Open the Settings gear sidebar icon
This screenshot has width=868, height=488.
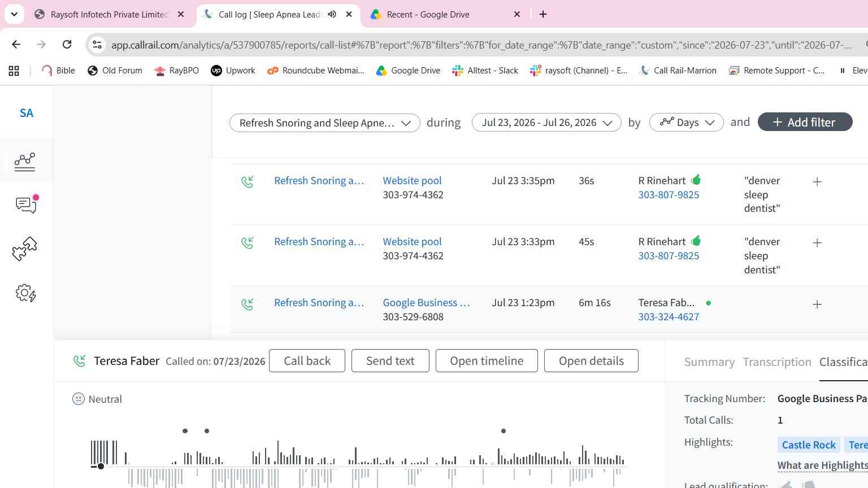click(x=26, y=293)
